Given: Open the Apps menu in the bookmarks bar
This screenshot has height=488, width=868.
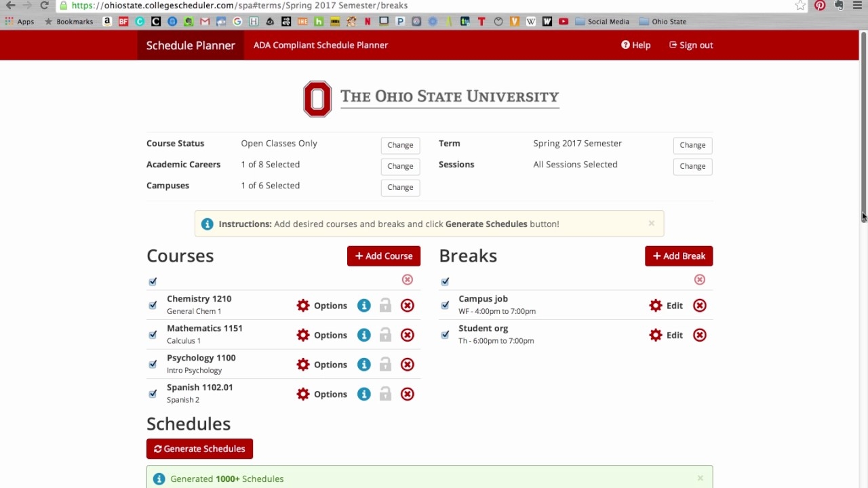Looking at the screenshot, I should point(20,21).
